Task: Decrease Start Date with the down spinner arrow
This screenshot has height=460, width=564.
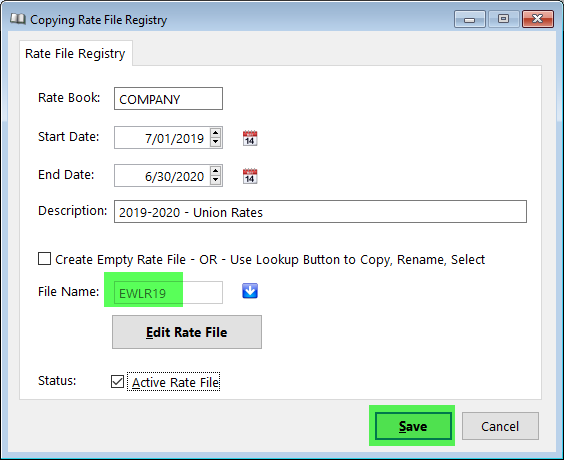Action: (x=215, y=142)
